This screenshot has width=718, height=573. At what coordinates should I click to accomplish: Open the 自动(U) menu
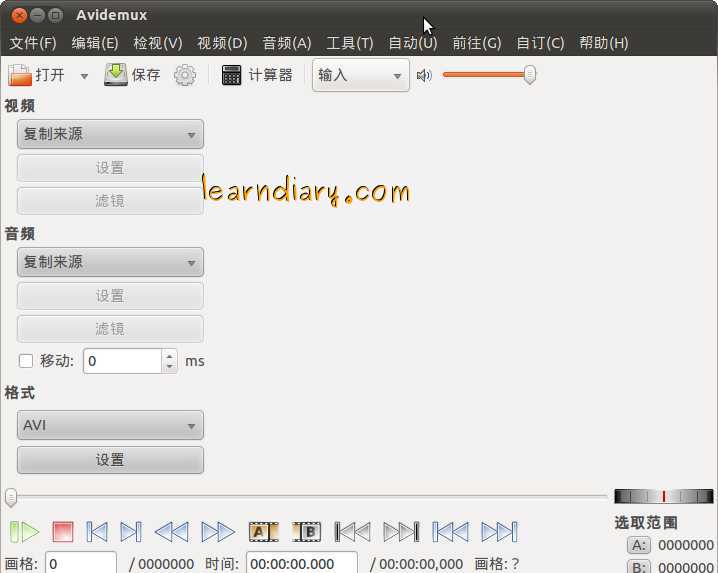point(413,43)
